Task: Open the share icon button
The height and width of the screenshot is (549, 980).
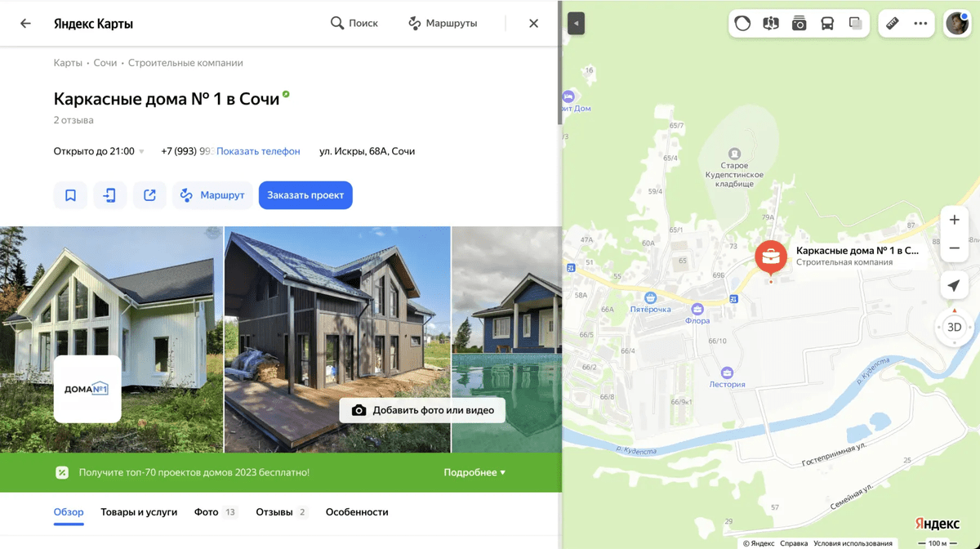Action: pos(149,195)
